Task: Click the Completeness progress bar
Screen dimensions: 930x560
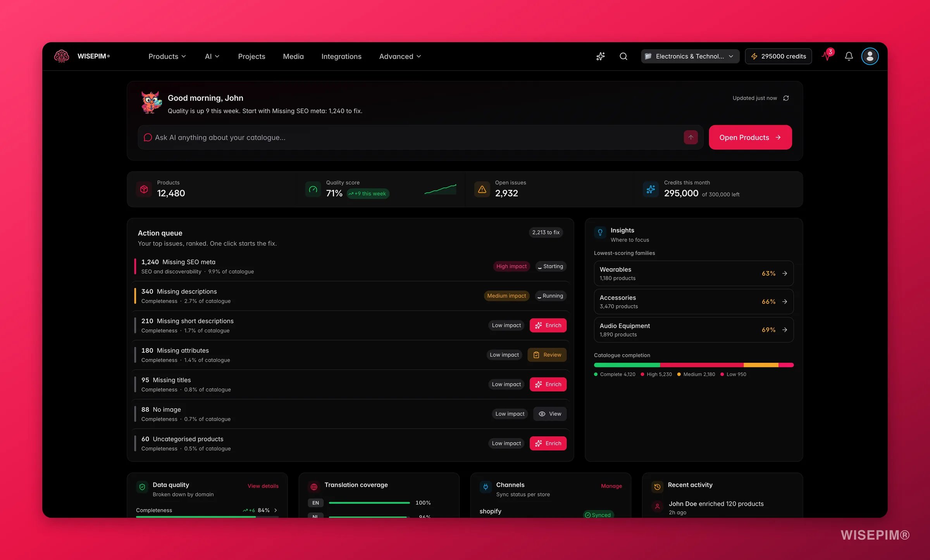Action: (207, 517)
